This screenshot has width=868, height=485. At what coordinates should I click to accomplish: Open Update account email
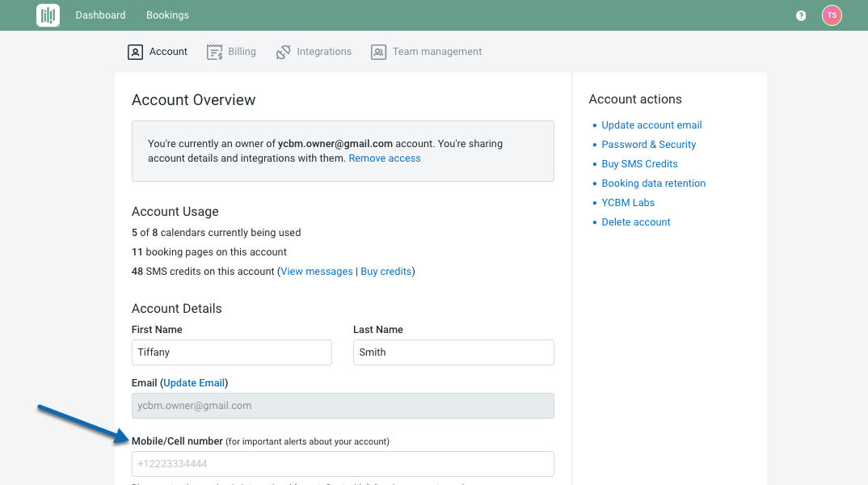(x=651, y=124)
